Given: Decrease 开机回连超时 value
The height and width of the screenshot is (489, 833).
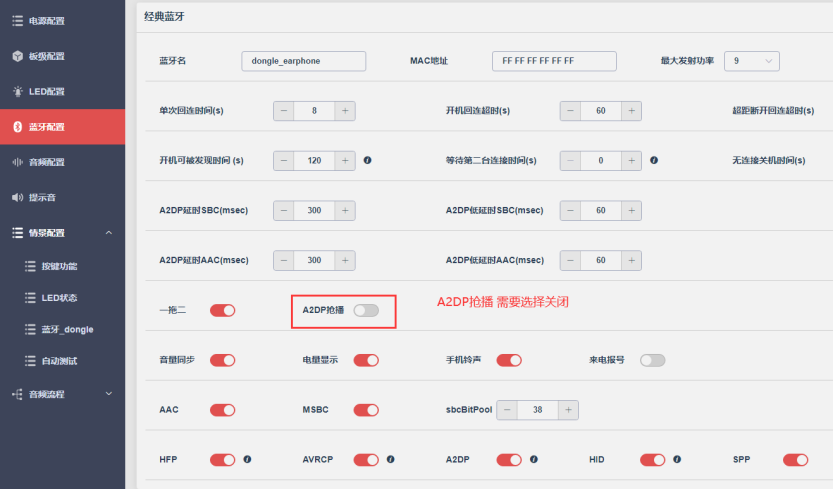Looking at the screenshot, I should 570,111.
